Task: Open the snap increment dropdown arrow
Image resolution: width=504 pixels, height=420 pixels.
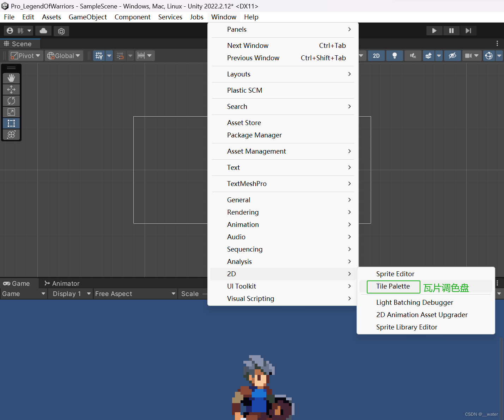Action: (150, 56)
